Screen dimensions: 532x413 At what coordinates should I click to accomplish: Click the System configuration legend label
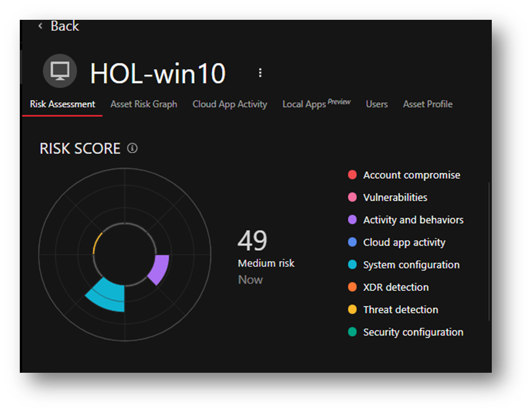411,265
